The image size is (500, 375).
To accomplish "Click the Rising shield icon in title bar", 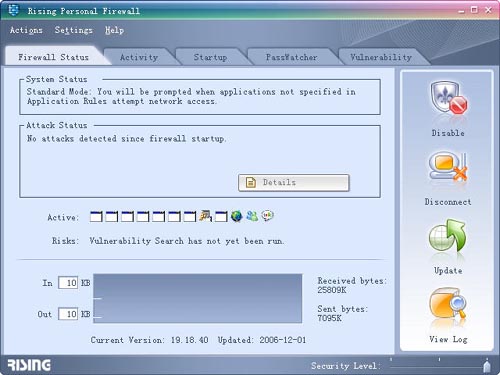I will click(13, 10).
